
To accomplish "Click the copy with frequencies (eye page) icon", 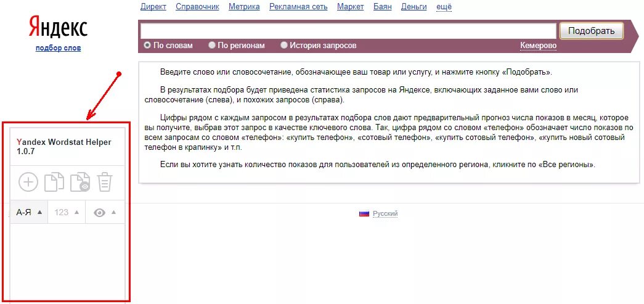I will (79, 182).
